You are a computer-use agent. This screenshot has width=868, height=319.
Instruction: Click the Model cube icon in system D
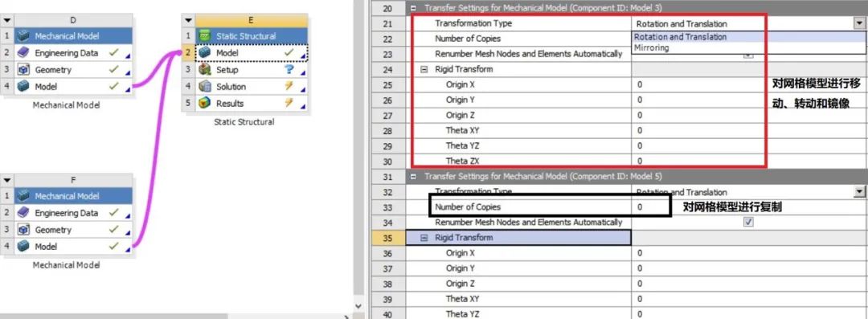point(23,87)
